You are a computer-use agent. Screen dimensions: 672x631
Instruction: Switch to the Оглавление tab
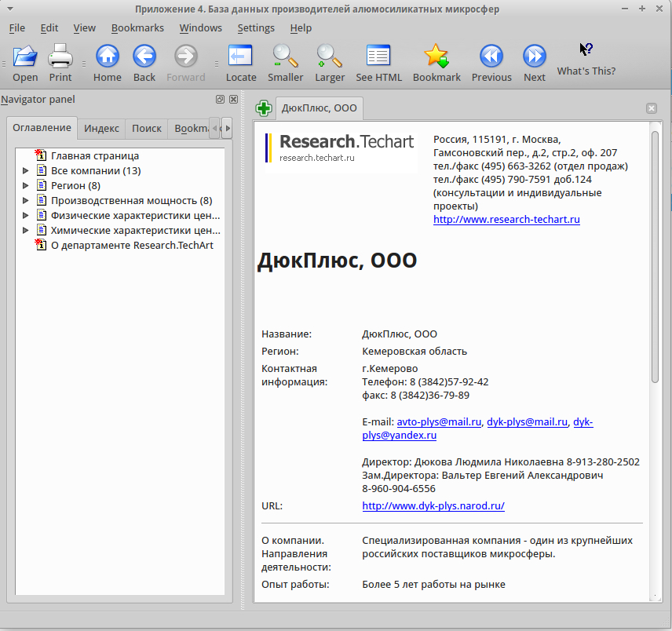(x=42, y=128)
